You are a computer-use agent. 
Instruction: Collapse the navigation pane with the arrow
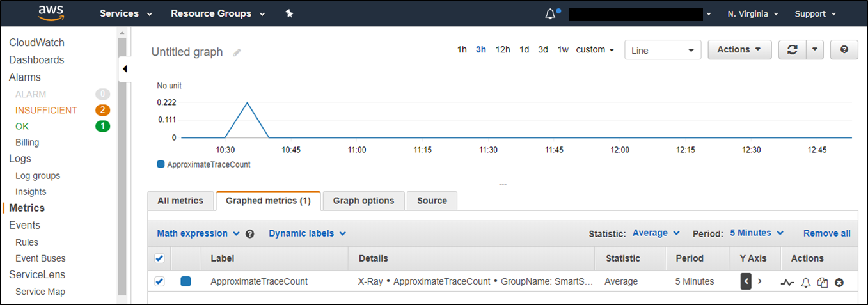click(125, 68)
